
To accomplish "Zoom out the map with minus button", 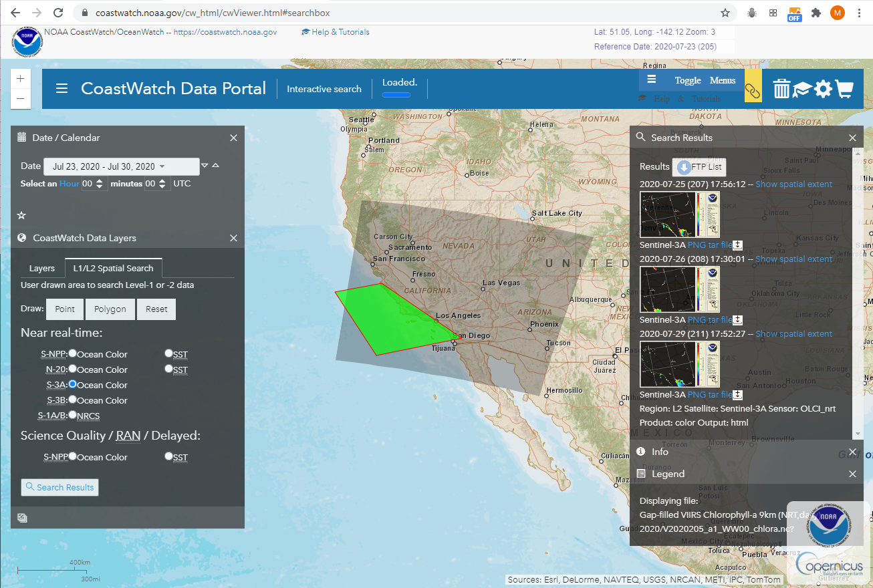I will 20,99.
